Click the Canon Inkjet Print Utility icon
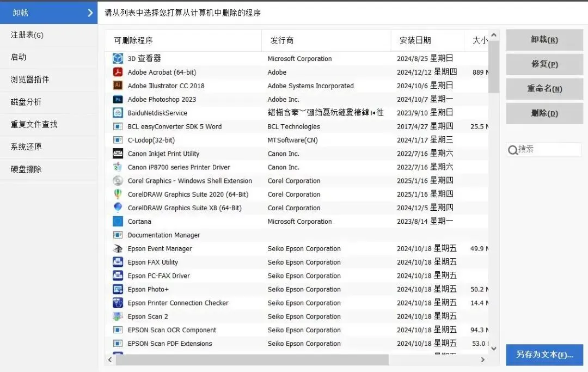The image size is (588, 372). (x=118, y=154)
